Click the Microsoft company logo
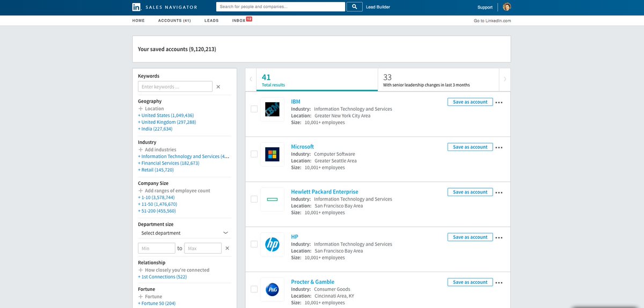 pyautogui.click(x=272, y=154)
